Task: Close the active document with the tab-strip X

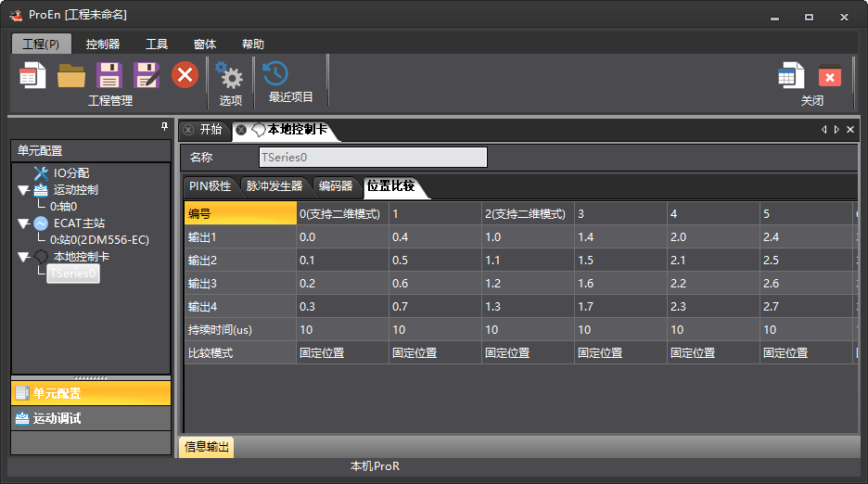Action: tap(850, 130)
